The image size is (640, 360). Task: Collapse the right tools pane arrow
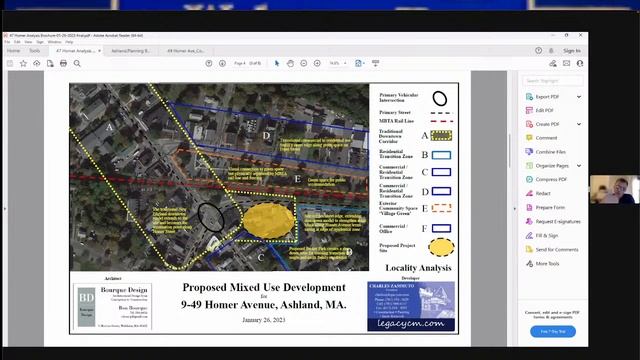point(514,209)
